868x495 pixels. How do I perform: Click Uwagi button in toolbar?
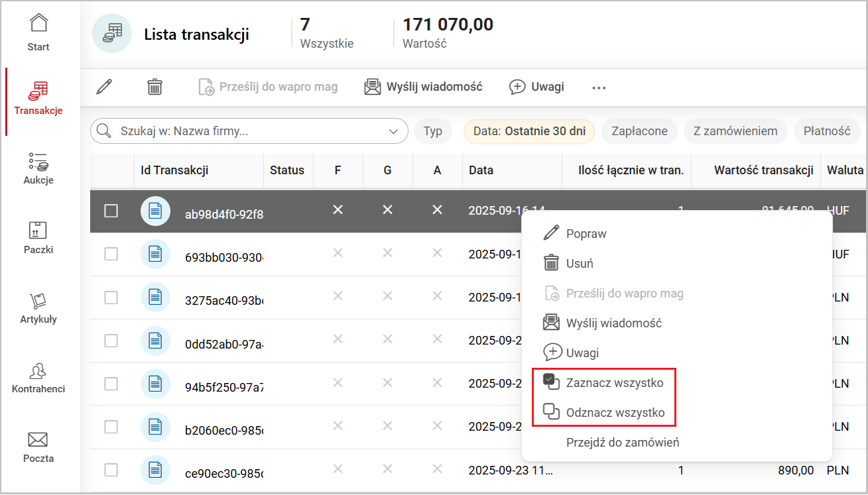tap(536, 87)
